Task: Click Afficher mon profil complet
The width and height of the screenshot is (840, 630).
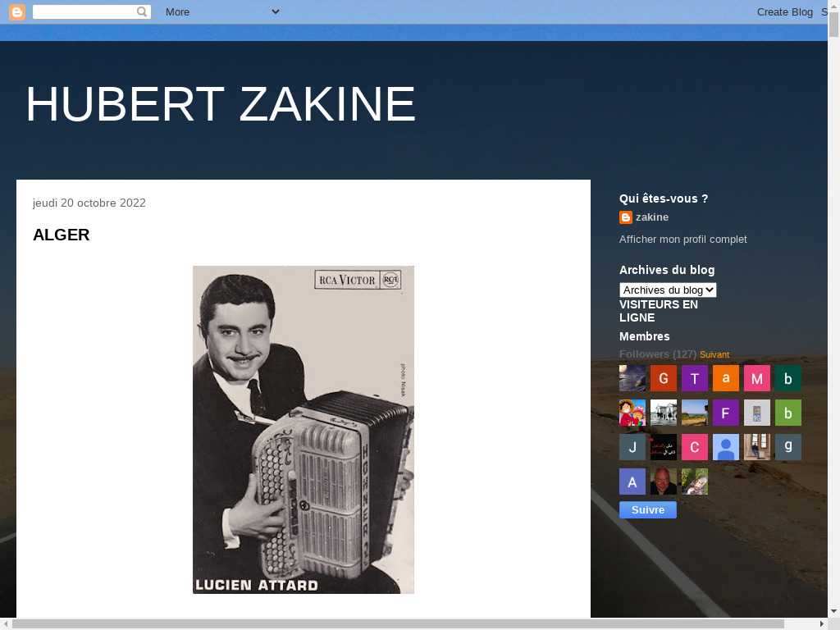Action: (x=683, y=239)
